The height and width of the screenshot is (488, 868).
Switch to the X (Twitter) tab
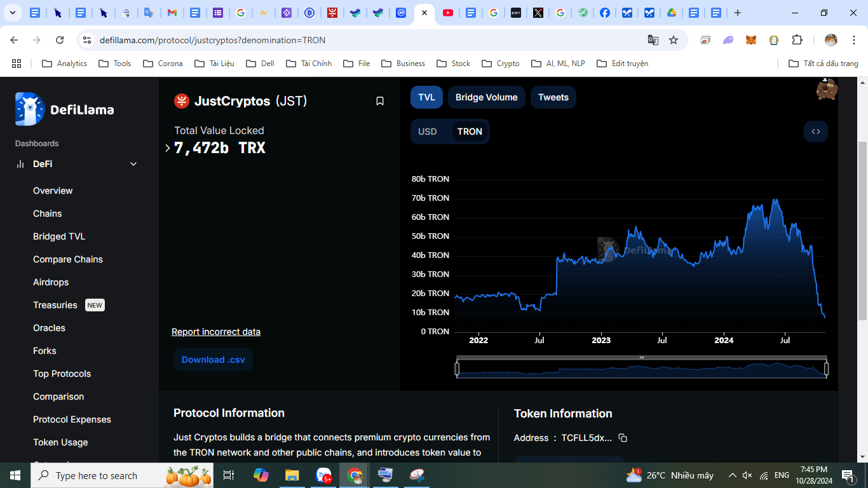point(538,13)
